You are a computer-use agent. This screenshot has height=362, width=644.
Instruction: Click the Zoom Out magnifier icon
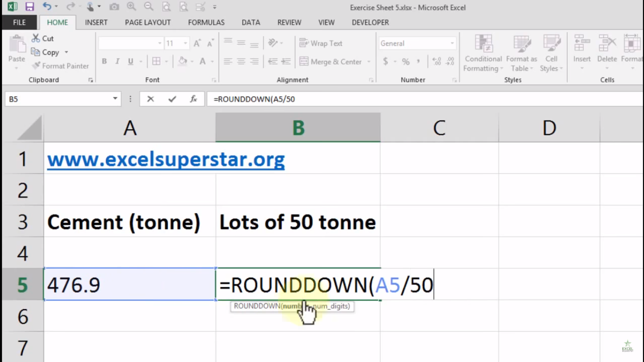click(149, 7)
